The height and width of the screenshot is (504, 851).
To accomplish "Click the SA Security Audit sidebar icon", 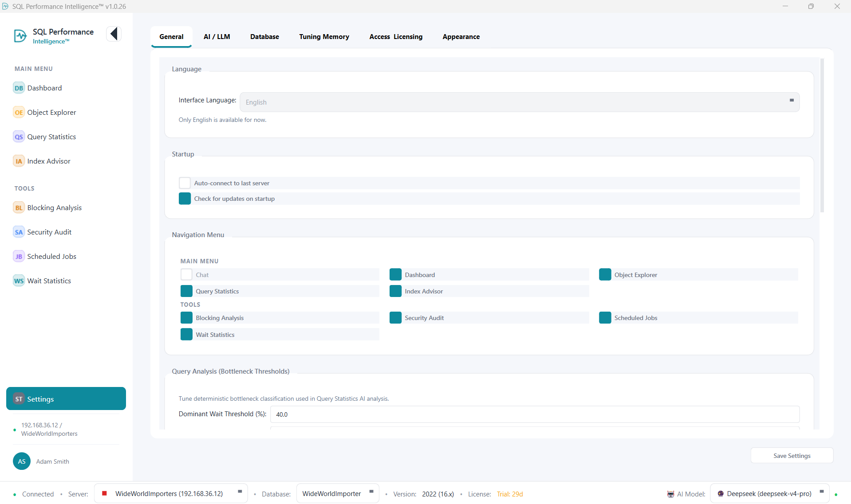I will click(x=19, y=232).
